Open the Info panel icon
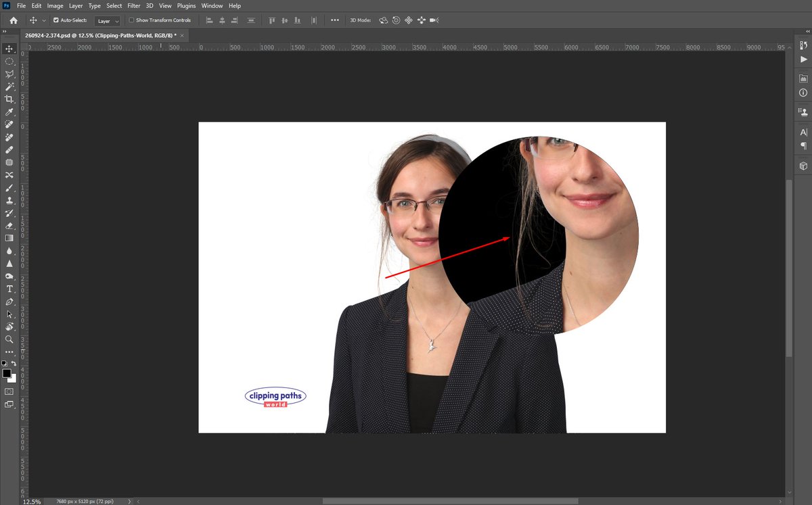The height and width of the screenshot is (505, 812). click(x=803, y=93)
